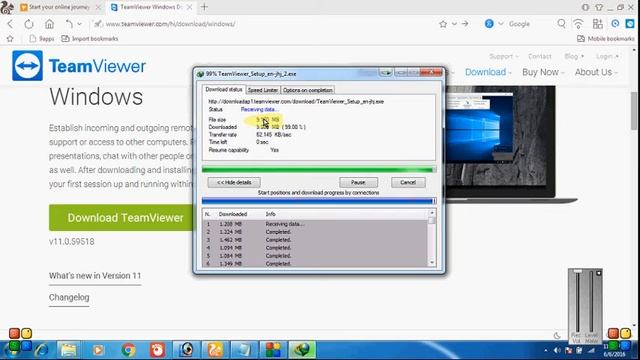This screenshot has height=360, width=640.
Task: Click the night mode moon icon
Action: click(x=557, y=336)
